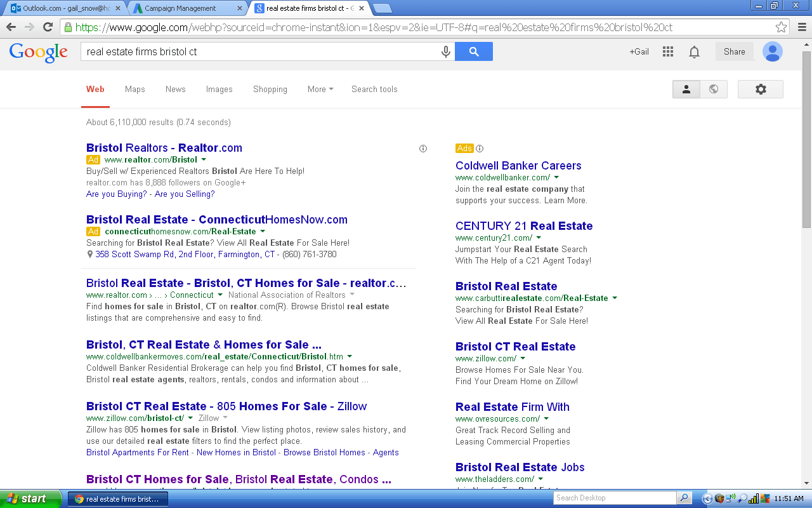This screenshot has width=812, height=508.
Task: Open the Chrome menu icon
Action: point(801,27)
